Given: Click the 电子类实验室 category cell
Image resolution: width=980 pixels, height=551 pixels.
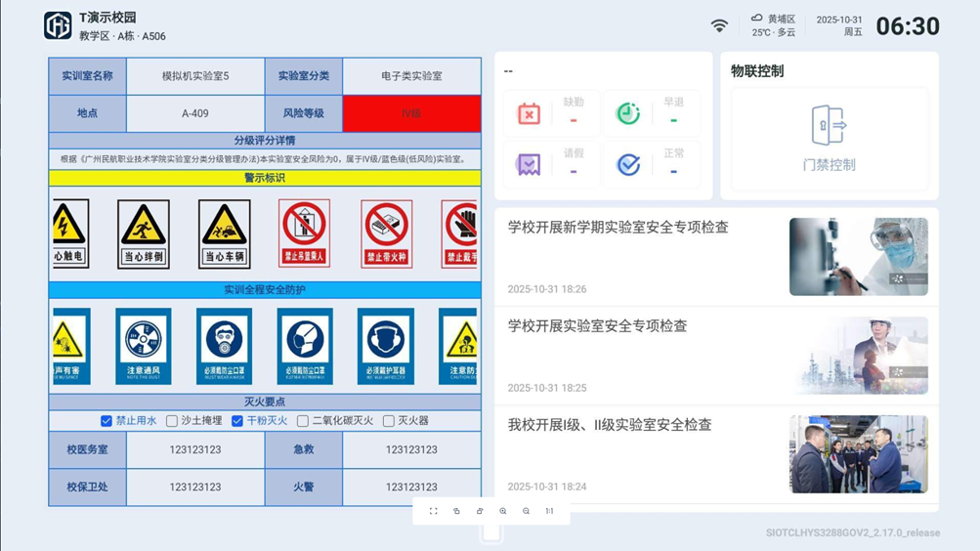Looking at the screenshot, I should [412, 76].
